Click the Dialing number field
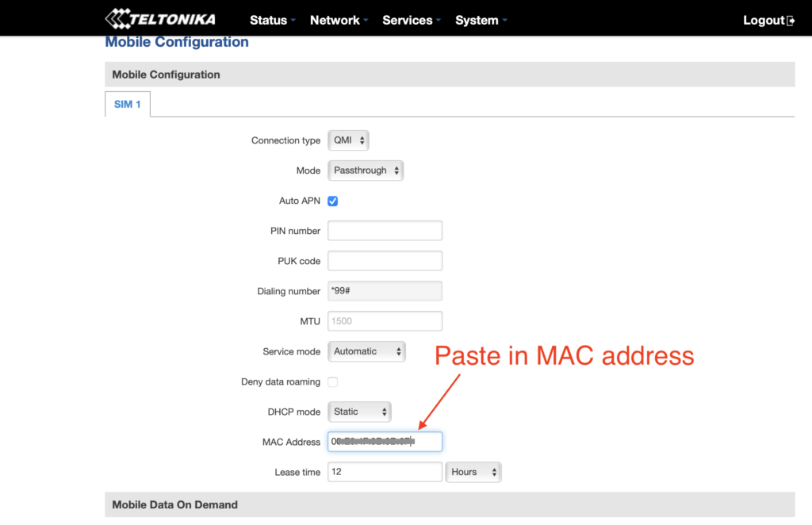812x525 pixels. [x=385, y=291]
